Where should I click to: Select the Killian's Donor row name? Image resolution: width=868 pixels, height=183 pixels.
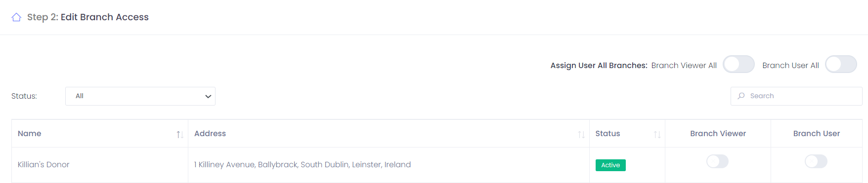[x=43, y=165]
